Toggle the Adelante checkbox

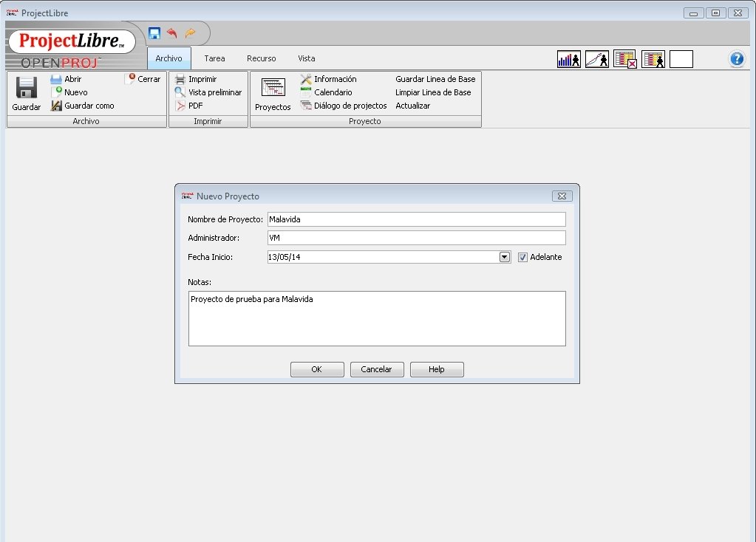tap(522, 257)
